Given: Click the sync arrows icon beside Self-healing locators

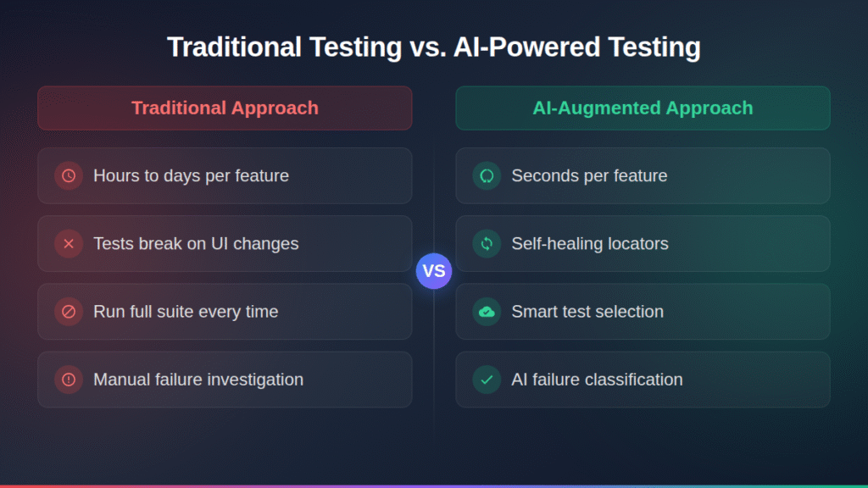Looking at the screenshot, I should 487,244.
